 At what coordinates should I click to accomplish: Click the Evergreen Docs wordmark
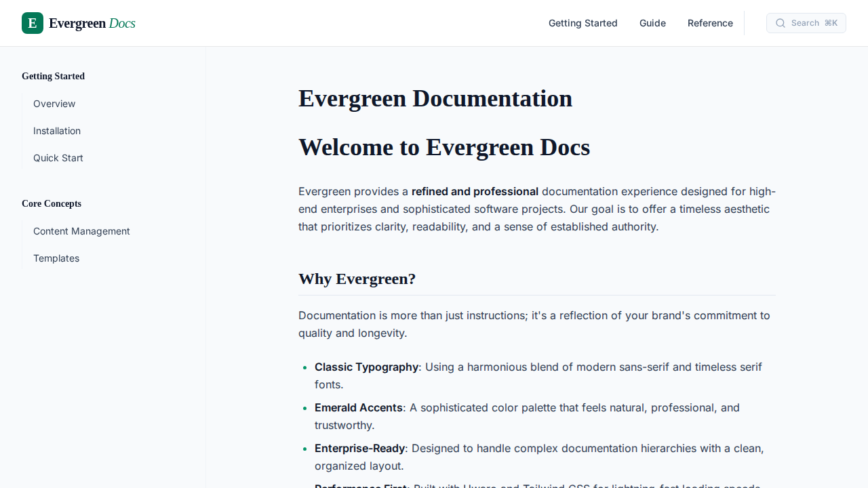(92, 23)
